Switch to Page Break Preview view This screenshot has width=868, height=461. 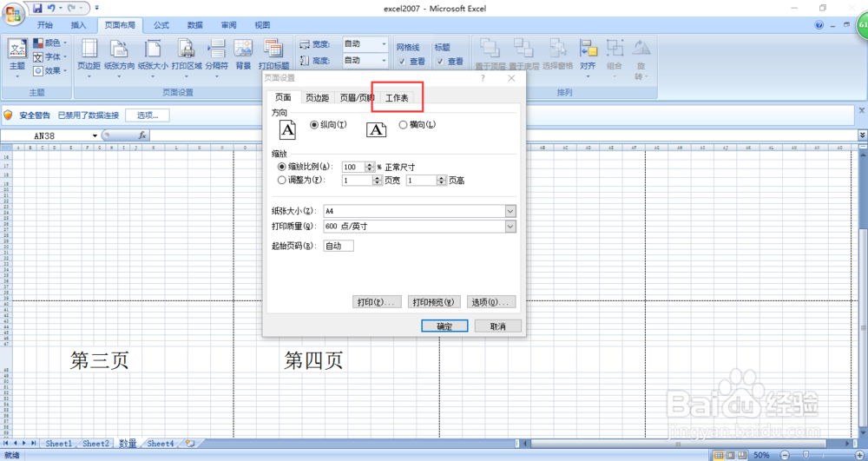pyautogui.click(x=744, y=455)
